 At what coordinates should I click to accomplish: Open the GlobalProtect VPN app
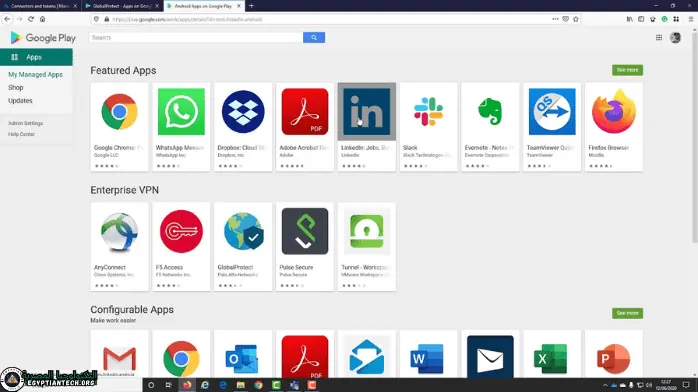(243, 247)
